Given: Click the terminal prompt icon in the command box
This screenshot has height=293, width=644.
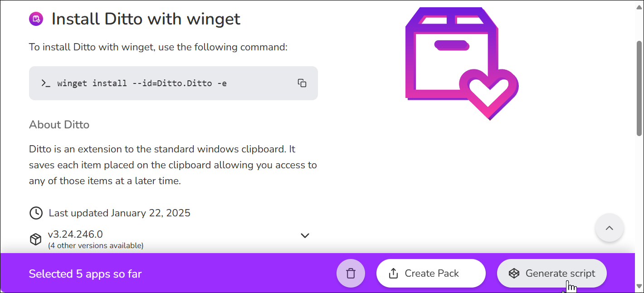Looking at the screenshot, I should coord(45,83).
